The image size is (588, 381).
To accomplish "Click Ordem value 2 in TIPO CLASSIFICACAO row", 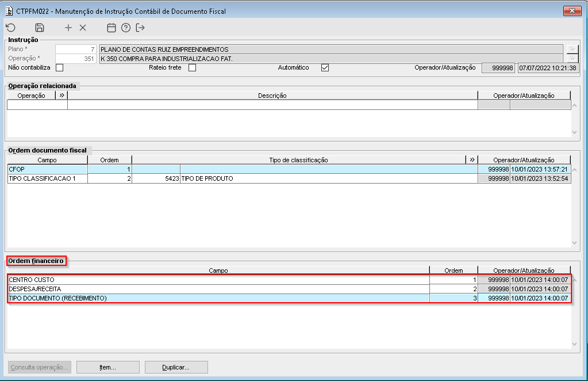I will tap(110, 178).
